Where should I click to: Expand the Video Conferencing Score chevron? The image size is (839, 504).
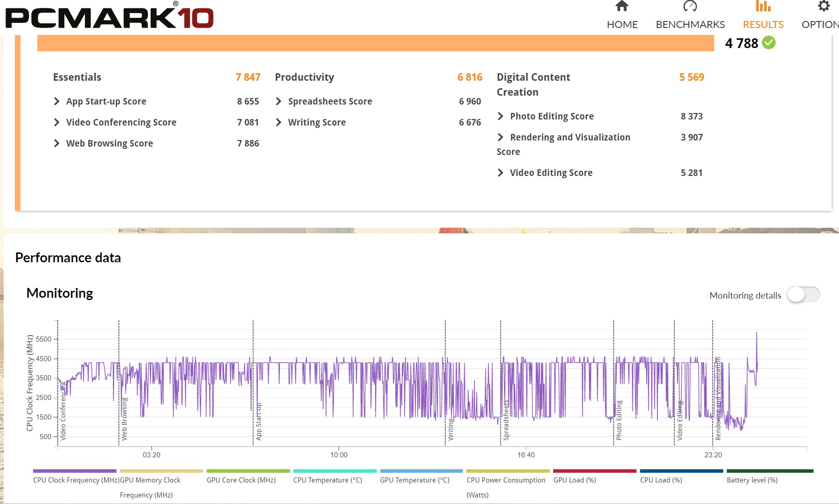[x=57, y=122]
